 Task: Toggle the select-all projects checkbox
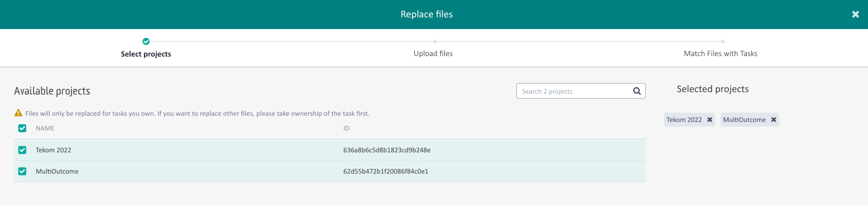(x=22, y=128)
